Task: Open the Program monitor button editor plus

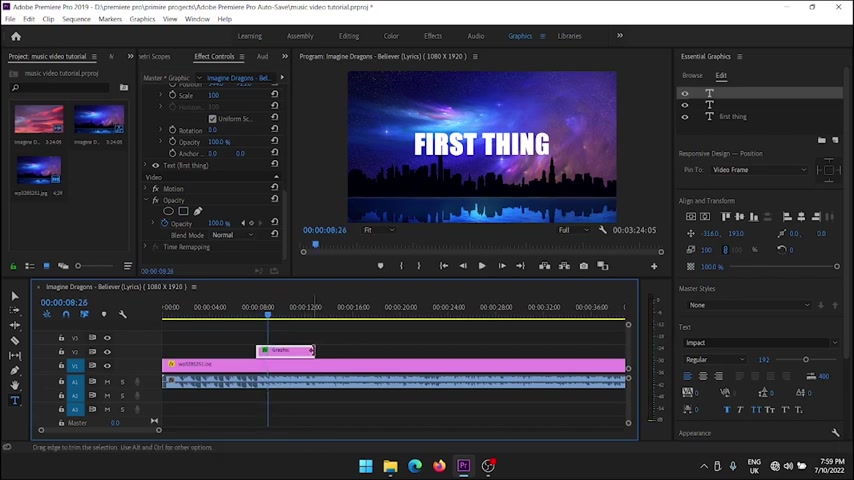Action: pos(654,266)
